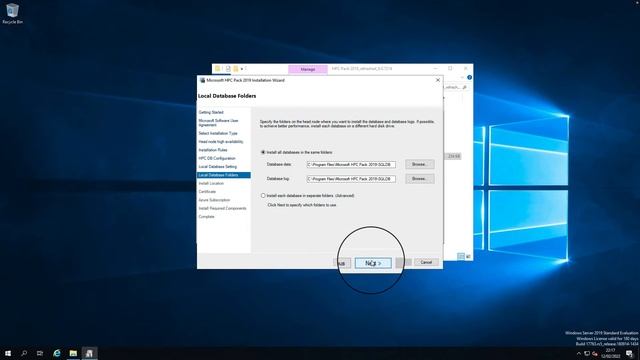
Task: Switch to large icons view in File Explorer
Action: tap(468, 257)
